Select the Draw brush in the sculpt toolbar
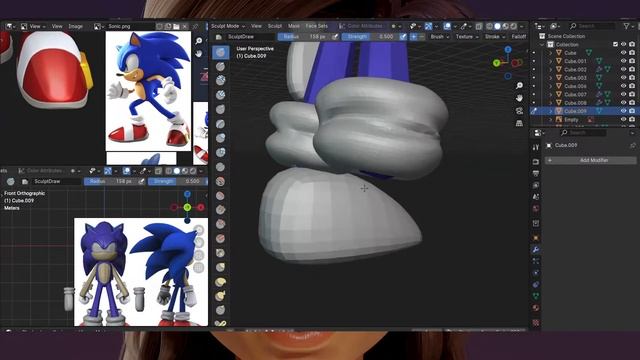Viewport: 640px width, 360px height. click(x=220, y=52)
